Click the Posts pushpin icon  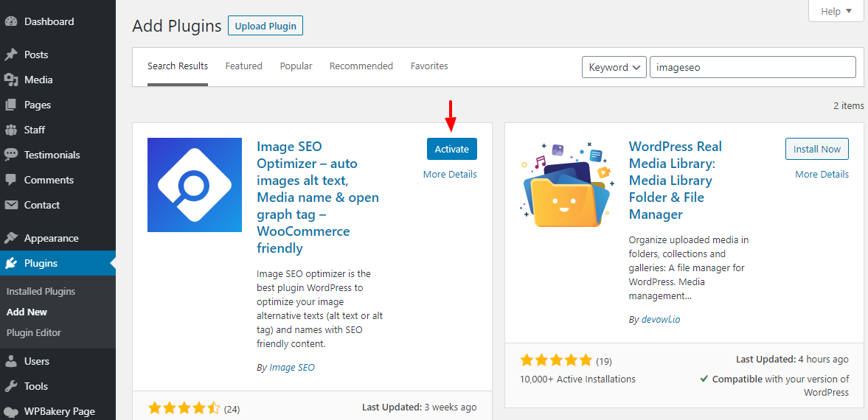(x=10, y=55)
